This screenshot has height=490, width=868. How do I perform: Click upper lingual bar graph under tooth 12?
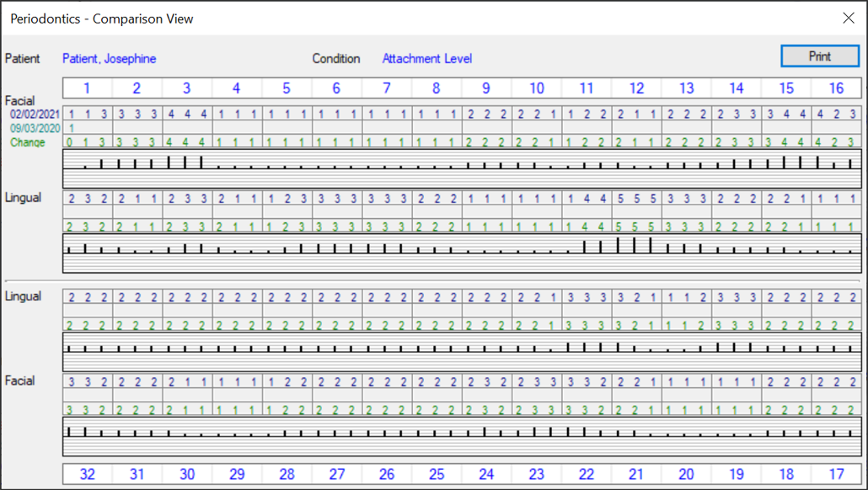tap(636, 253)
